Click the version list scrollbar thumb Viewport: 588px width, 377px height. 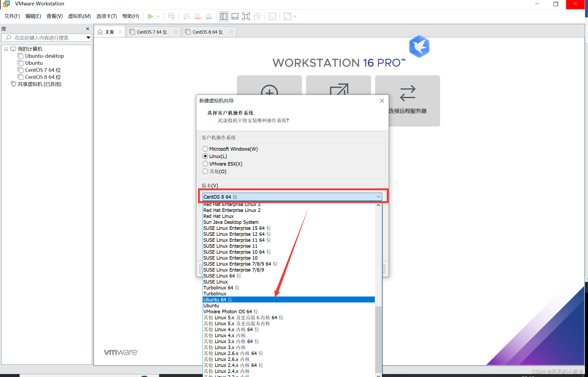[378, 339]
